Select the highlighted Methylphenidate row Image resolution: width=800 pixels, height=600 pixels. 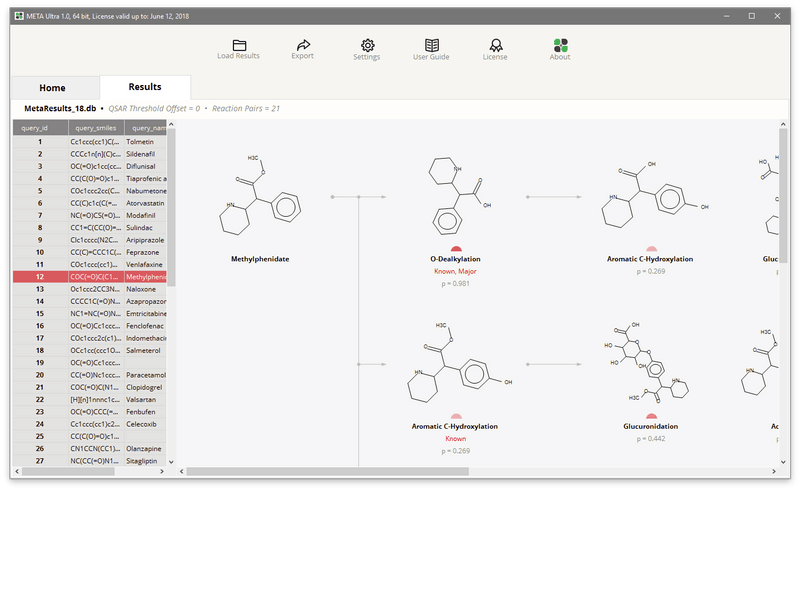click(x=90, y=277)
